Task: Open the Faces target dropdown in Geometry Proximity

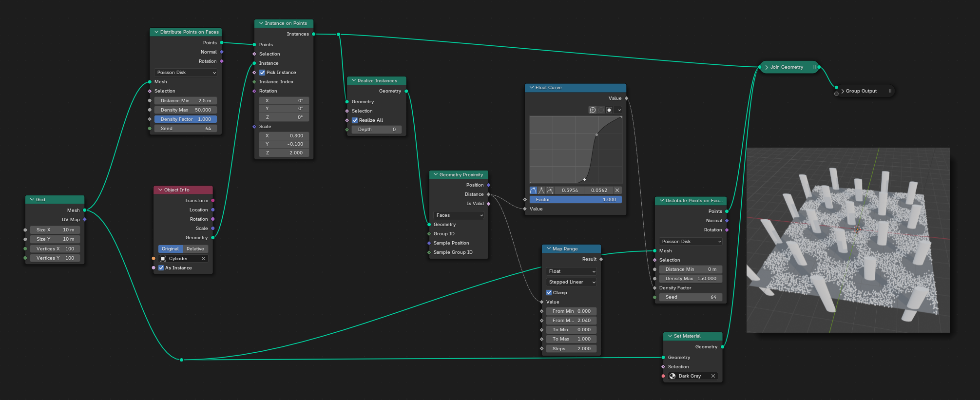Action: tap(459, 215)
